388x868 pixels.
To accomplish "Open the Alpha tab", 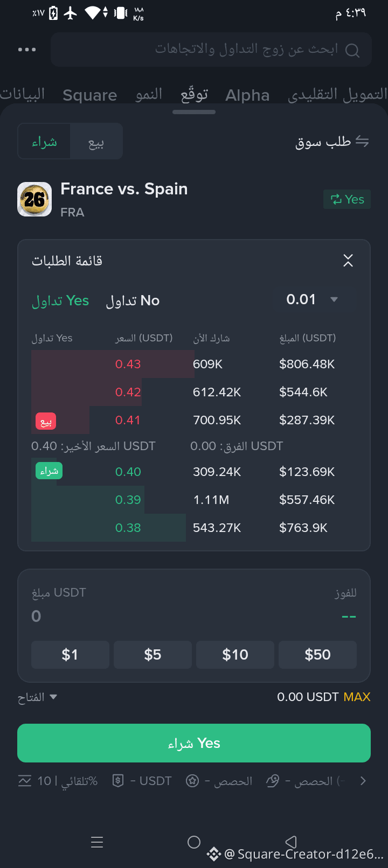I will 247,95.
